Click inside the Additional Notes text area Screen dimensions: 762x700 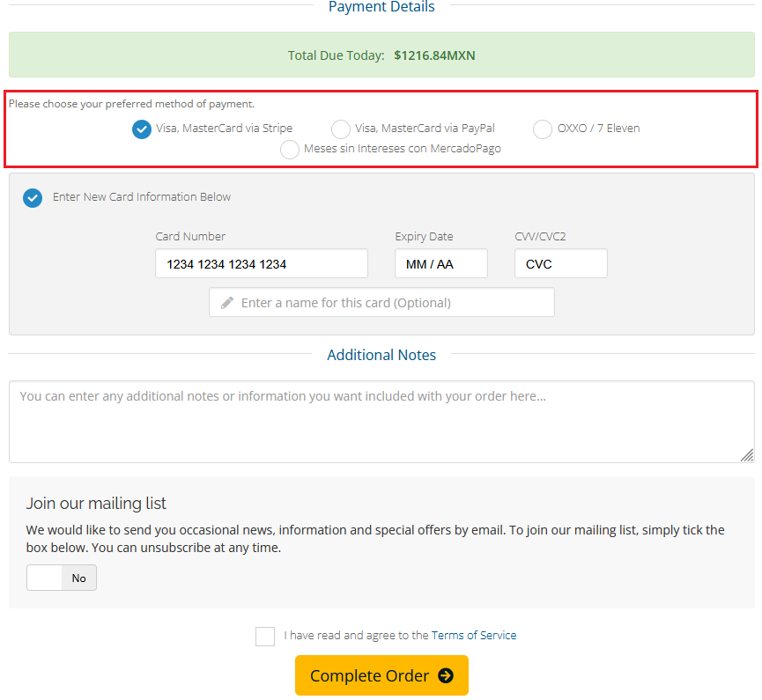point(381,421)
